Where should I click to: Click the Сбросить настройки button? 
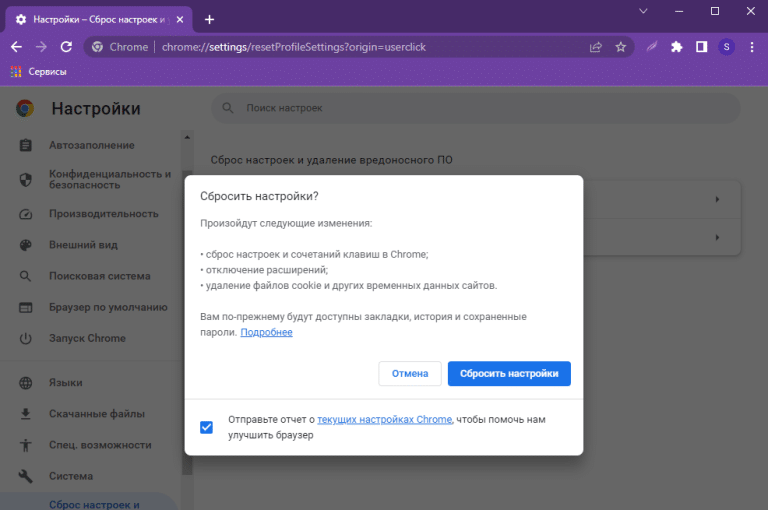[x=509, y=374]
